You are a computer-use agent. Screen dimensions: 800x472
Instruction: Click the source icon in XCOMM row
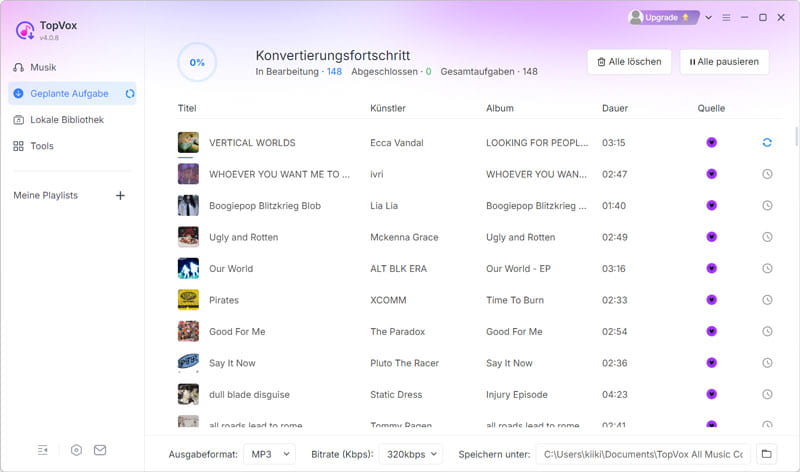coord(711,300)
